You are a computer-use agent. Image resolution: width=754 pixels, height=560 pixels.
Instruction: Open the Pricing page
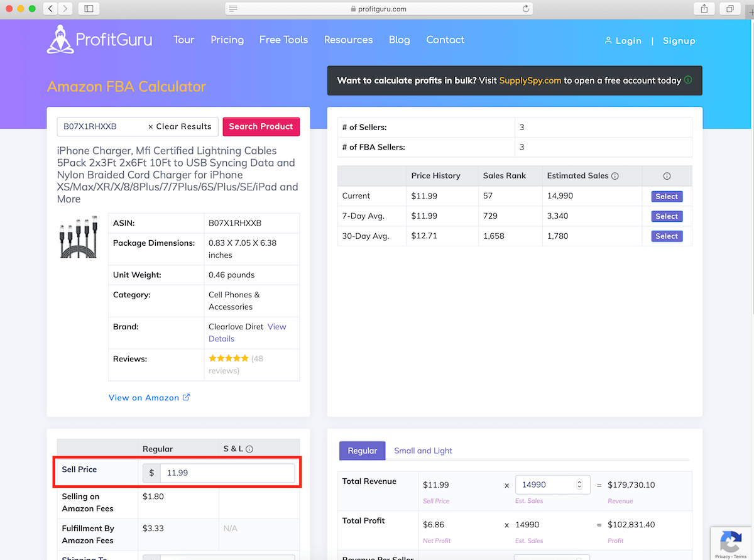coord(227,40)
